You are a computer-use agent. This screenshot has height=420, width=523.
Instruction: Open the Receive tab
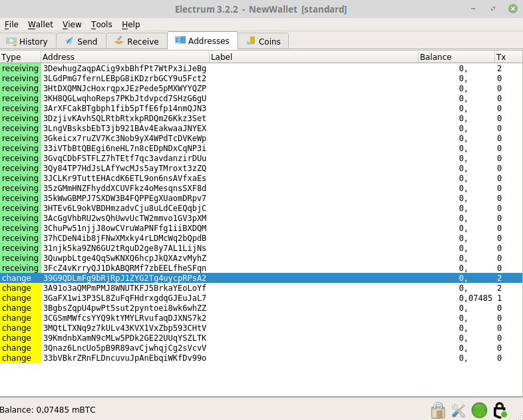pos(137,41)
